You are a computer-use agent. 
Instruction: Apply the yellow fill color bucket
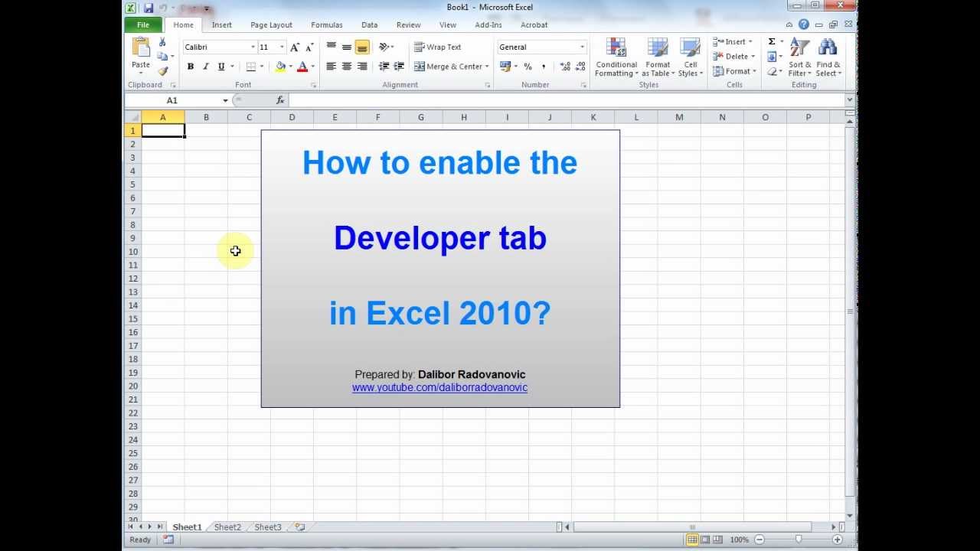[x=280, y=67]
